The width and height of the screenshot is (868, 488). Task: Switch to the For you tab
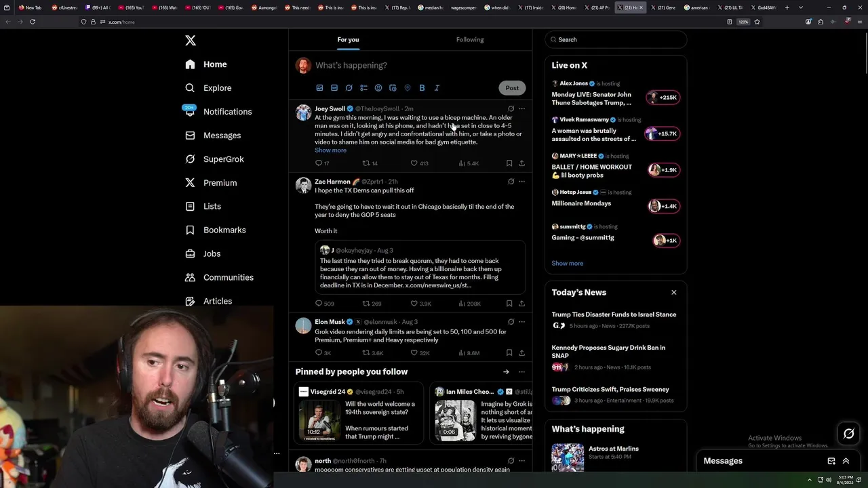tap(349, 39)
